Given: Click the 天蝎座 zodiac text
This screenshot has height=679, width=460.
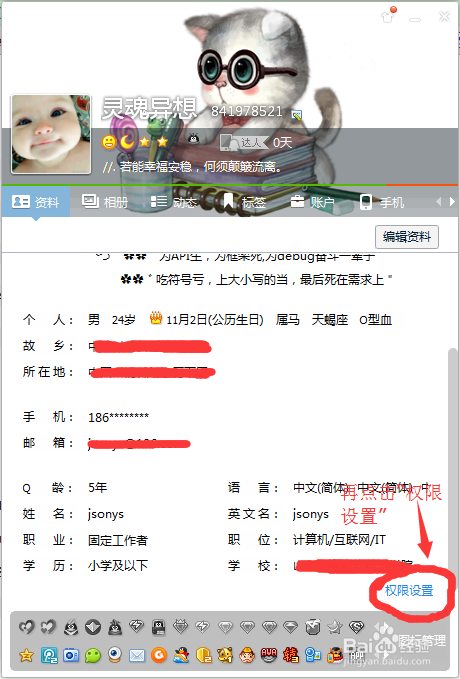Looking at the screenshot, I should [x=330, y=320].
